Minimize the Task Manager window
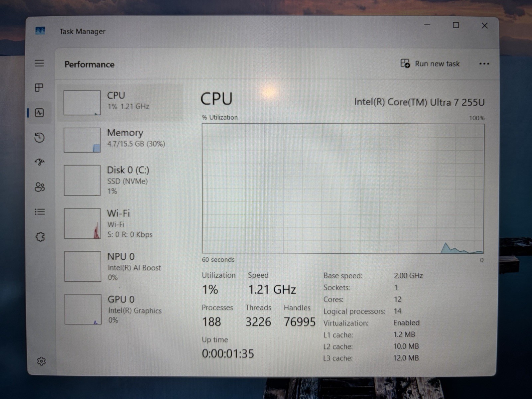The width and height of the screenshot is (532, 399). click(427, 25)
